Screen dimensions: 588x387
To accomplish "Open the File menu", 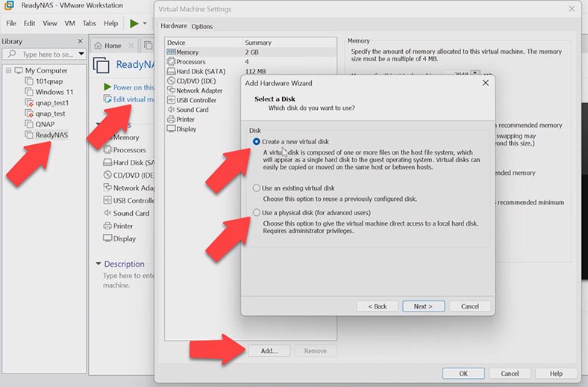I will [11, 23].
